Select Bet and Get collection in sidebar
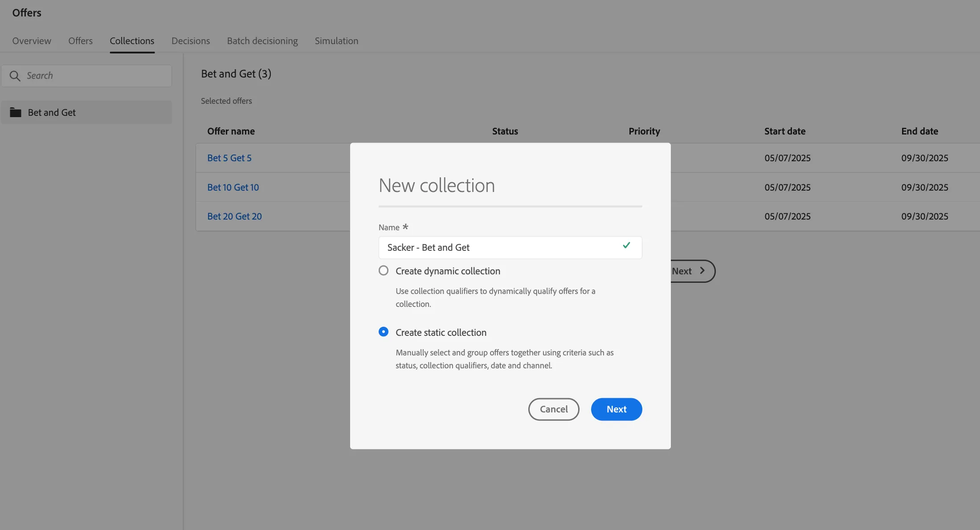Viewport: 980px width, 530px height. (86, 112)
